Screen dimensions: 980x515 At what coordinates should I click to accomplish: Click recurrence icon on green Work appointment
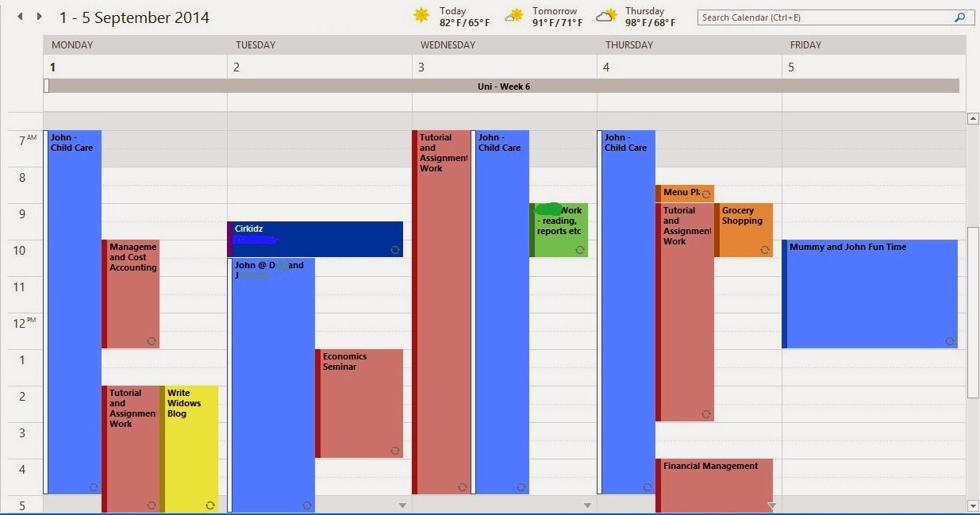(579, 250)
